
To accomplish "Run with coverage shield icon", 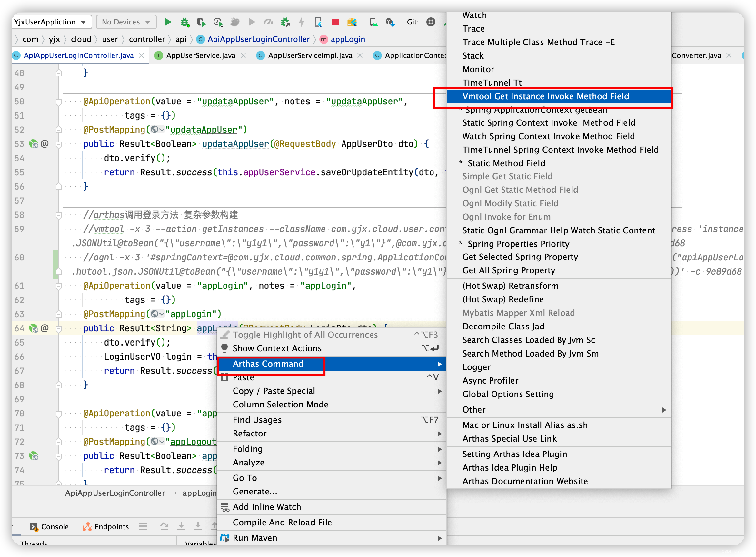I will [201, 22].
